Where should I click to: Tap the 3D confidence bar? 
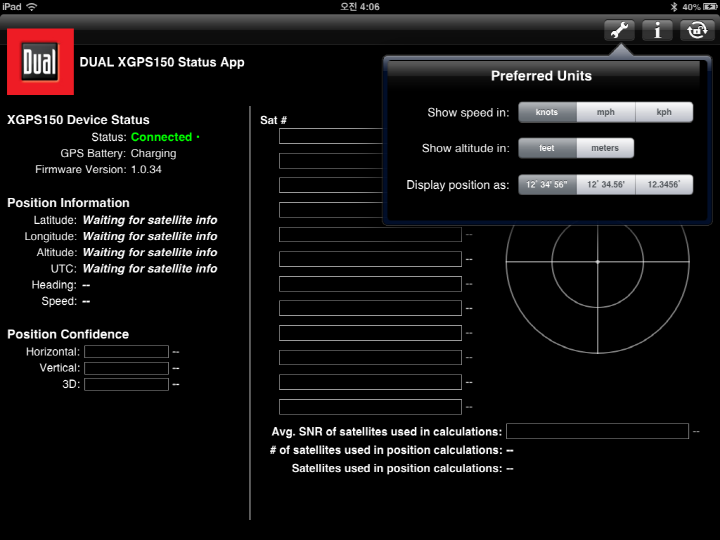tap(126, 384)
